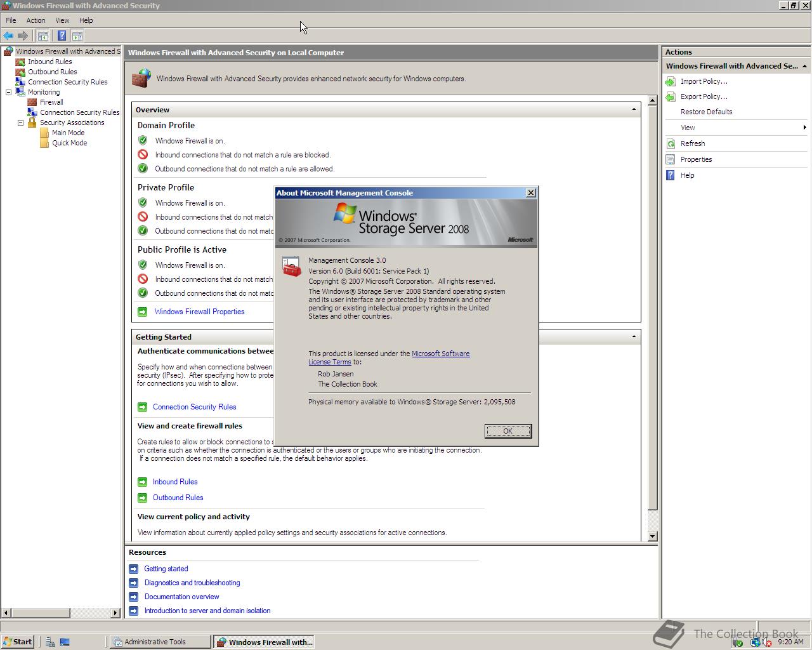Viewport: 812px width, 650px height.
Task: Open Introduction to server and domain isolation link
Action: point(207,611)
